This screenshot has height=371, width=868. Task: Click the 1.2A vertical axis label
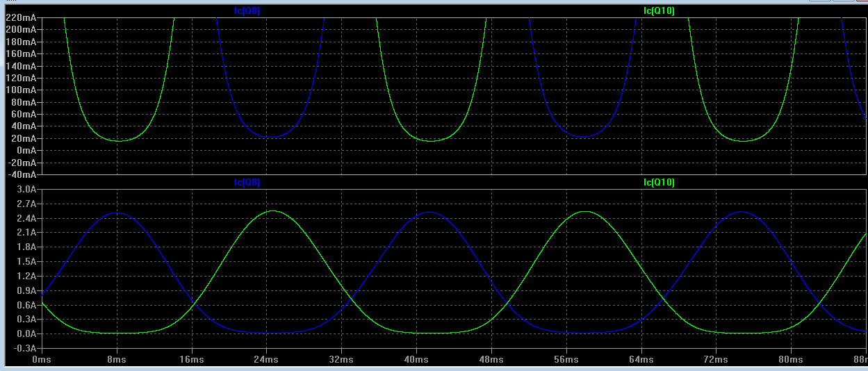pos(26,275)
